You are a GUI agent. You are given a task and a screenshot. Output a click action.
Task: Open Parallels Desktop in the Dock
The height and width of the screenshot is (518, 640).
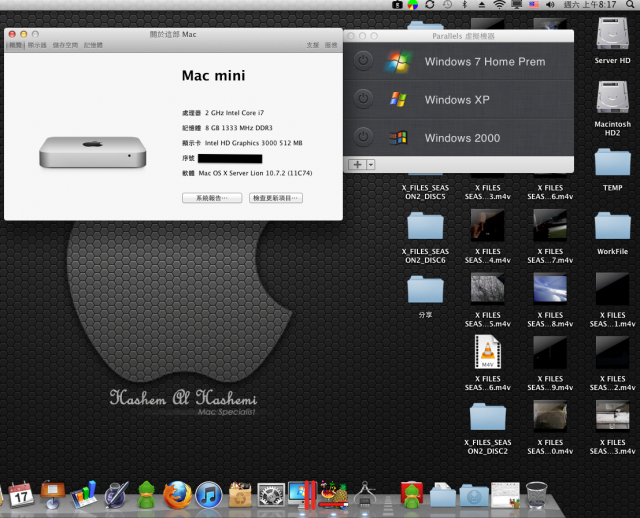(302, 494)
